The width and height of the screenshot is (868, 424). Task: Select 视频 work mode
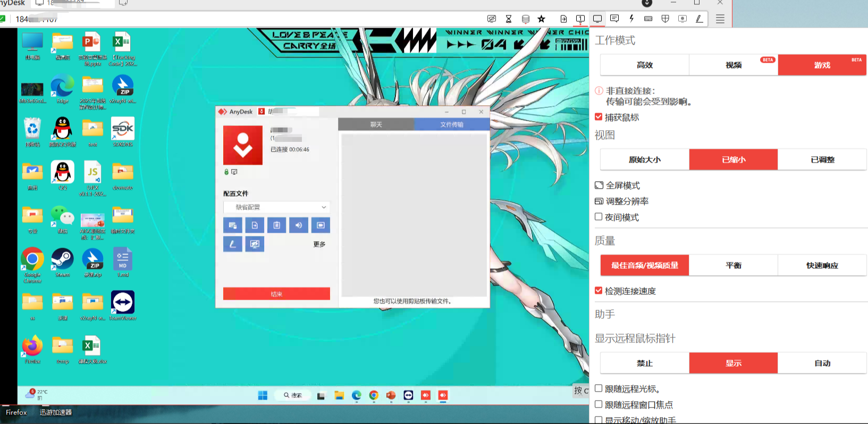[x=734, y=65]
